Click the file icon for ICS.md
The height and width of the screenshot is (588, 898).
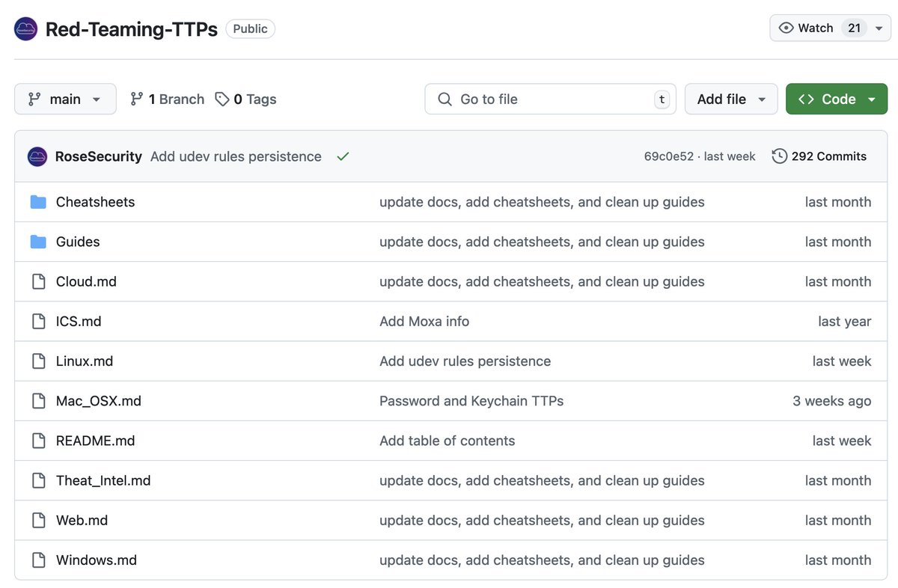[x=38, y=321]
